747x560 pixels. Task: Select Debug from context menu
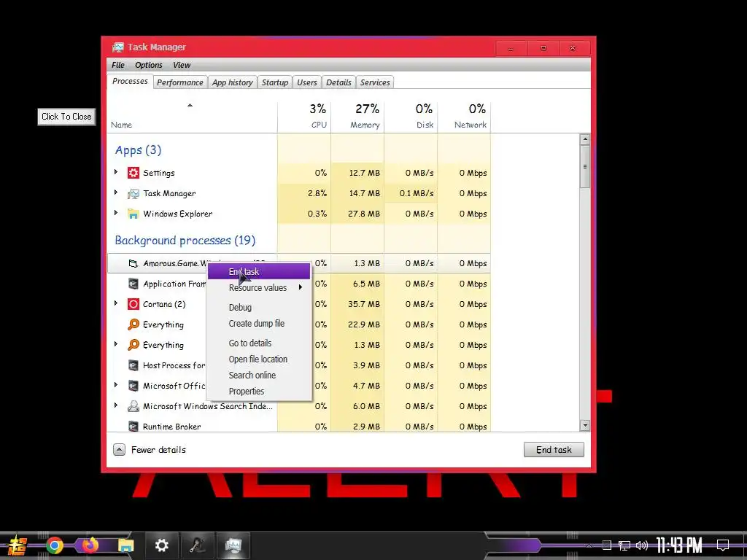pos(259,307)
